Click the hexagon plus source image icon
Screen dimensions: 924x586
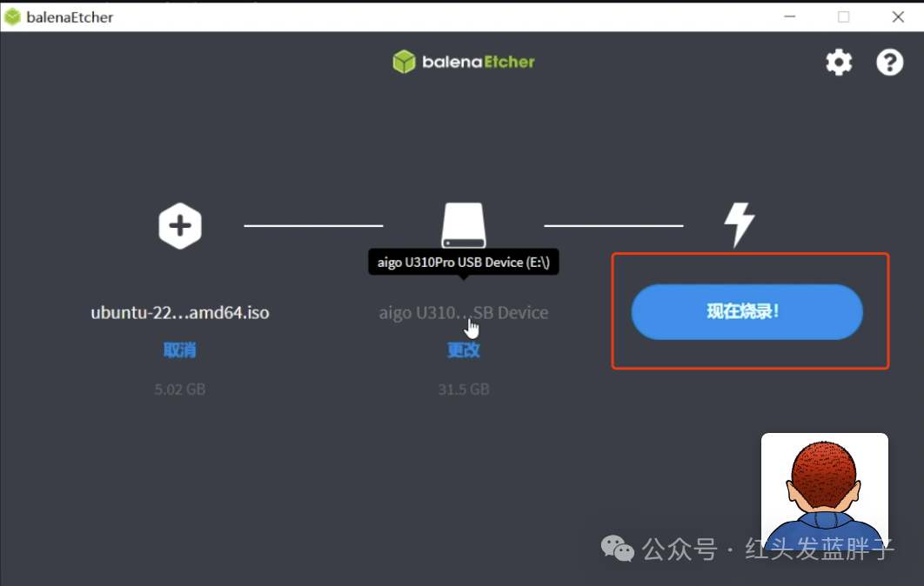tap(180, 226)
